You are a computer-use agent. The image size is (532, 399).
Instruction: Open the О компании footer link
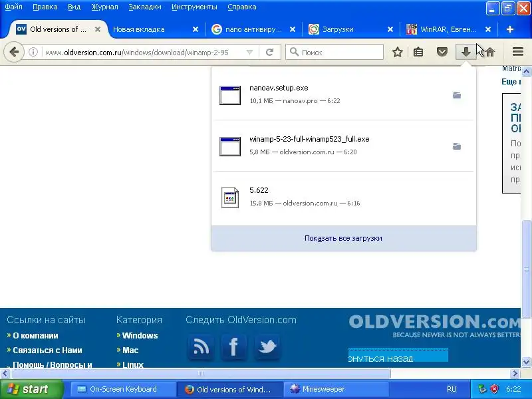35,336
